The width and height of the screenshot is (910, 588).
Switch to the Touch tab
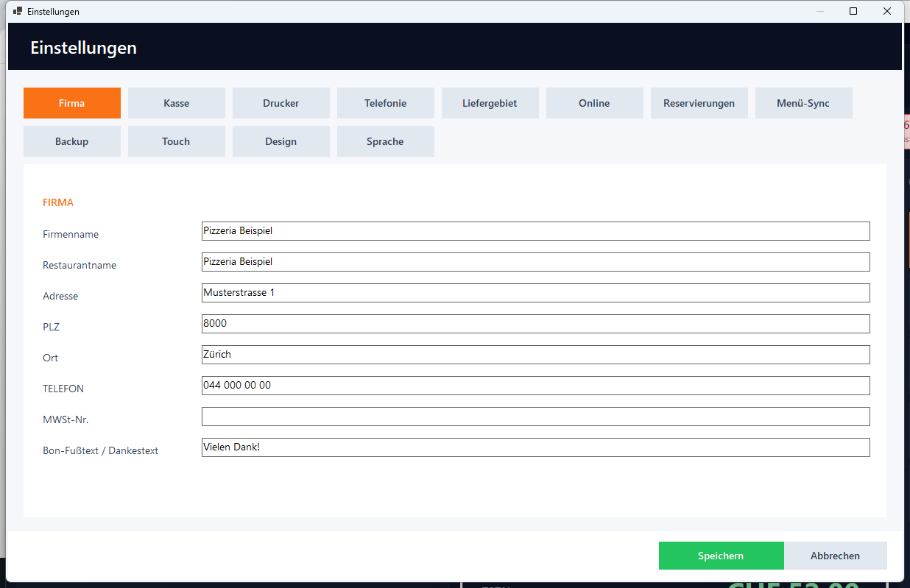pyautogui.click(x=177, y=141)
